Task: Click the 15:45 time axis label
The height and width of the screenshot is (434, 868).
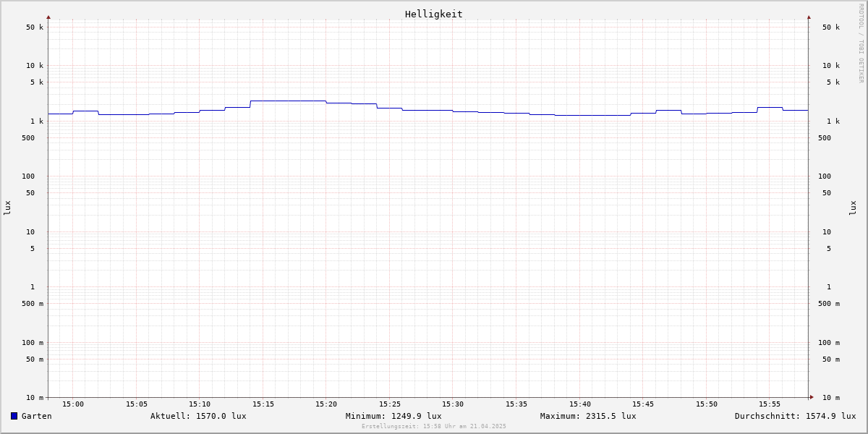Action: (643, 404)
